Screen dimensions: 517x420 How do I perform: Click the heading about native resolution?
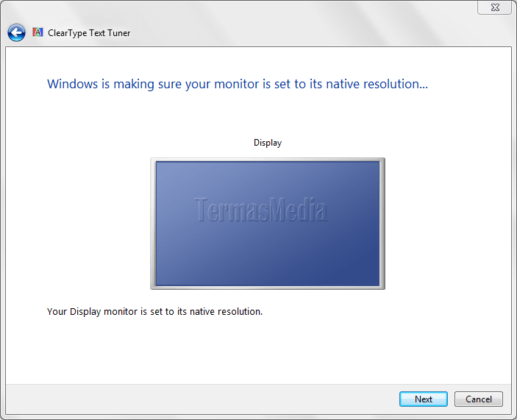click(238, 84)
